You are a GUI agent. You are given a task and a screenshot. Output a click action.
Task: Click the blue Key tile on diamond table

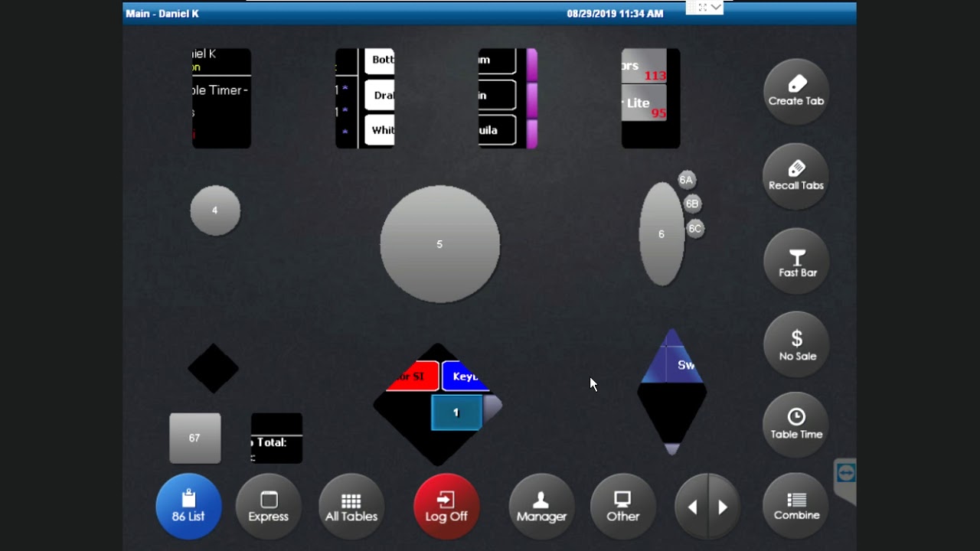pyautogui.click(x=465, y=377)
